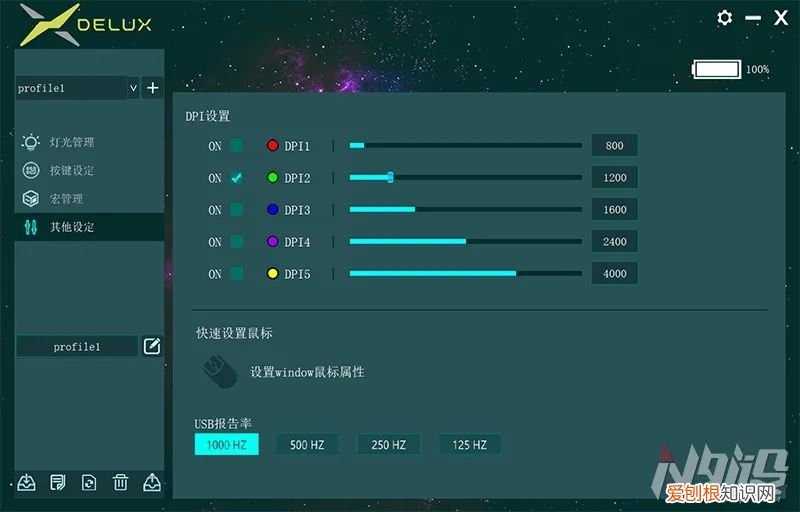Click the profile1 name field in sidebar
800x512 pixels.
pyautogui.click(x=77, y=346)
